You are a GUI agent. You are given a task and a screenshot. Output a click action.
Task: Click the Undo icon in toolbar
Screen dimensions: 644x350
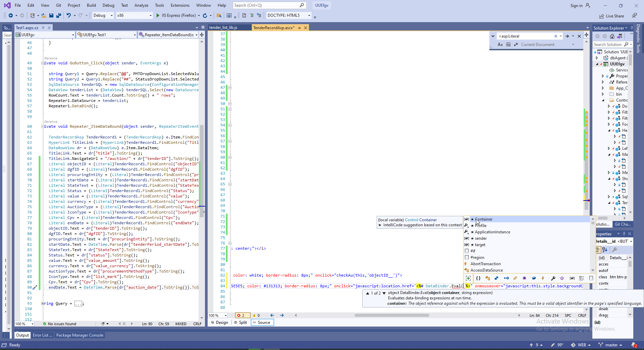[68, 15]
